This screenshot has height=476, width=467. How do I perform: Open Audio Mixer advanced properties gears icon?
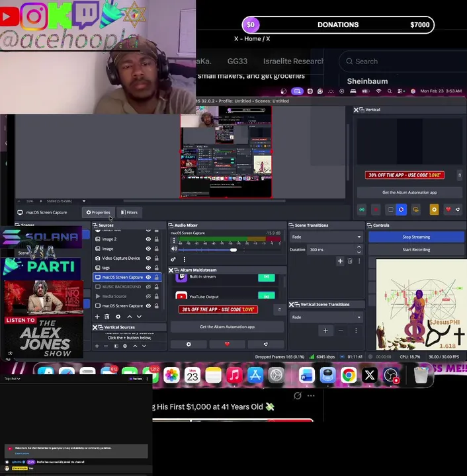coord(173,260)
